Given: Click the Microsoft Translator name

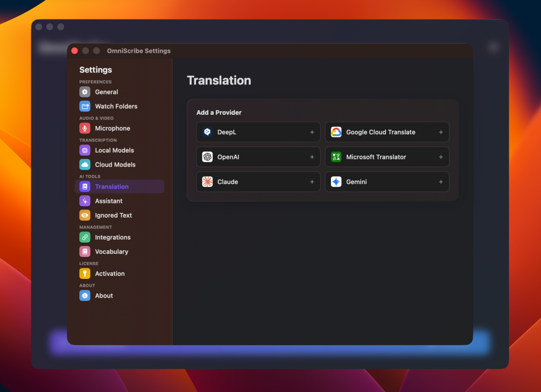Looking at the screenshot, I should click(x=376, y=157).
